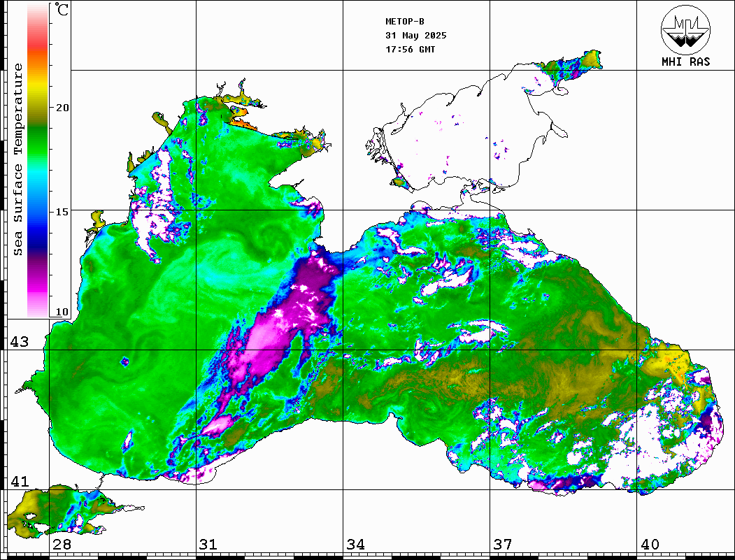
Task: Click the MHI RAS text label
Action: 686,62
